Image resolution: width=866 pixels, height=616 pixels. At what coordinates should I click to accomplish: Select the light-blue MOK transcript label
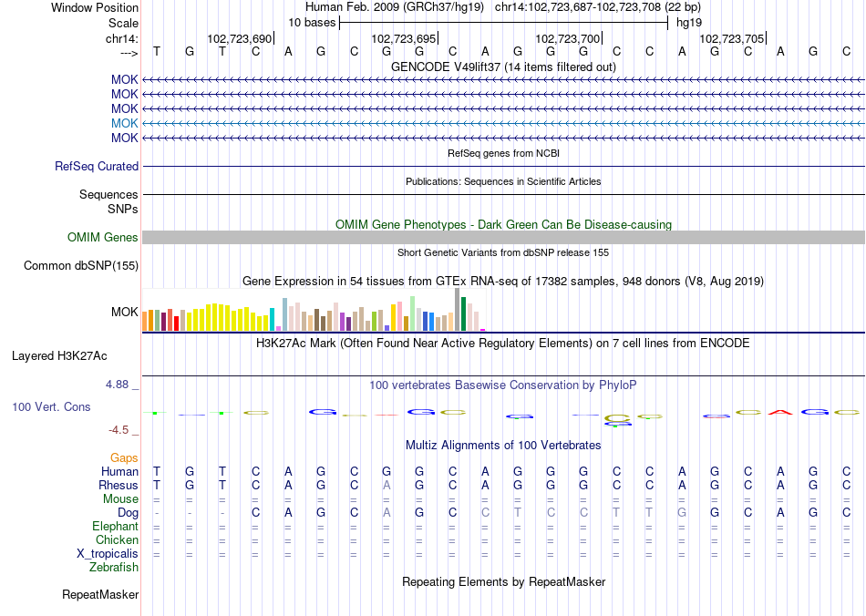pyautogui.click(x=124, y=123)
